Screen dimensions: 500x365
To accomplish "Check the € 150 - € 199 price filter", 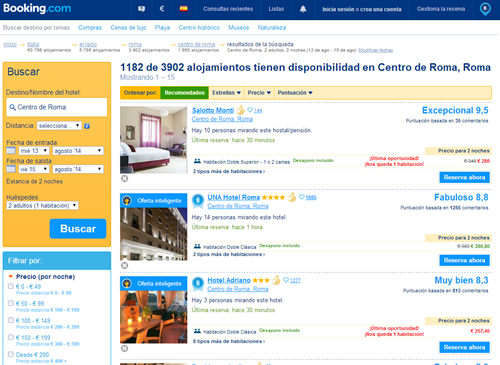I will click(11, 337).
